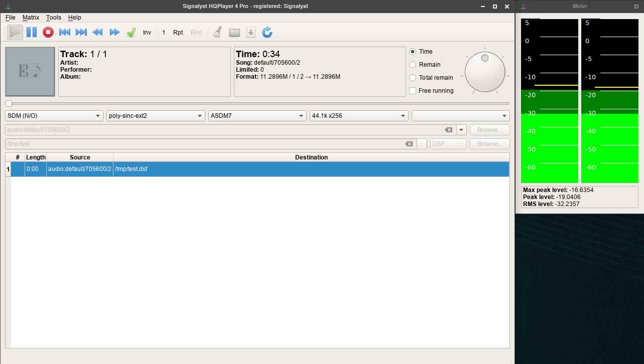
Task: Click the fast forward icon
Action: [114, 33]
